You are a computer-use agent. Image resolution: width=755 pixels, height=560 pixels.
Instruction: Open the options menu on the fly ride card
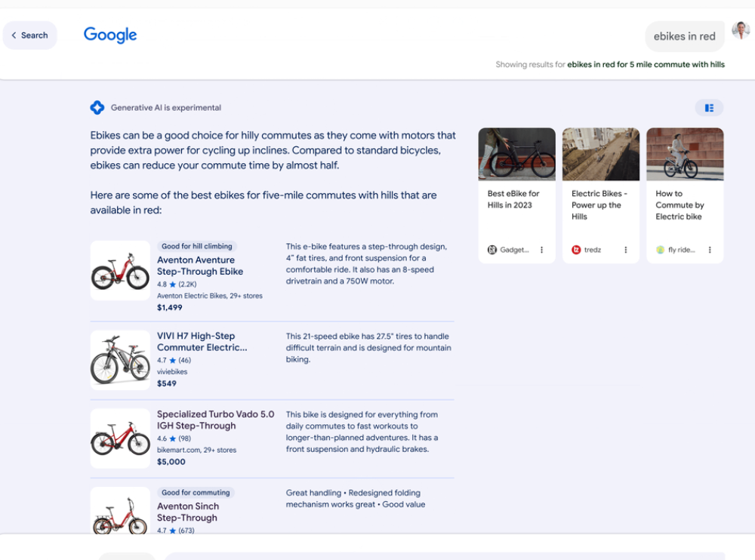click(710, 249)
